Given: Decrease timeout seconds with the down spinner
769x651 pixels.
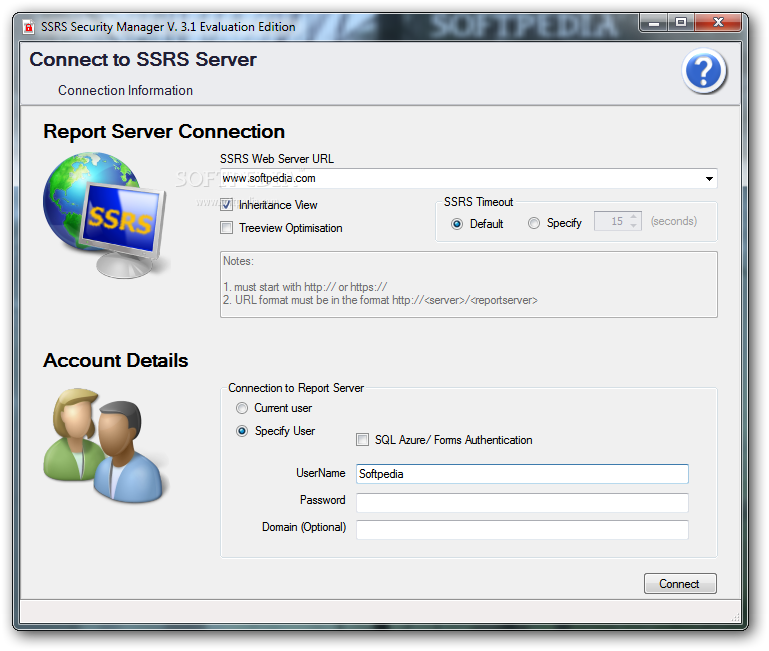Looking at the screenshot, I should coord(634,225).
